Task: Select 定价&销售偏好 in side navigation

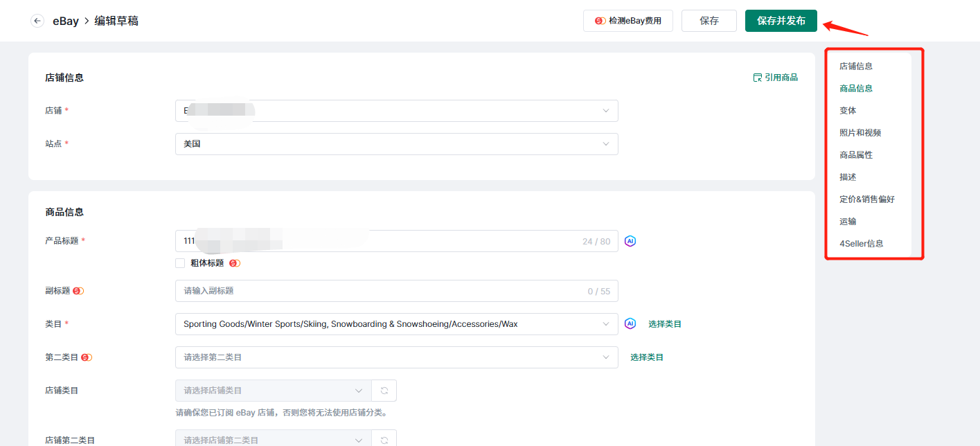Action: (867, 199)
